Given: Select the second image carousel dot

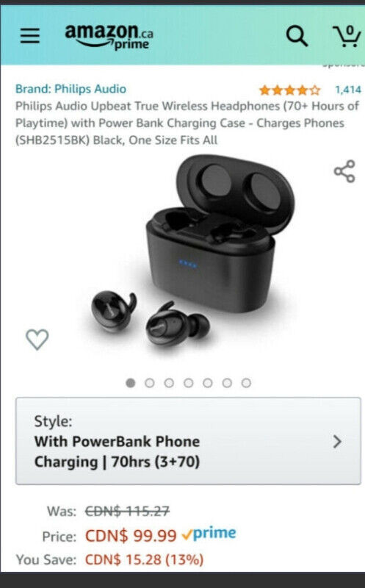Looking at the screenshot, I should 150,383.
